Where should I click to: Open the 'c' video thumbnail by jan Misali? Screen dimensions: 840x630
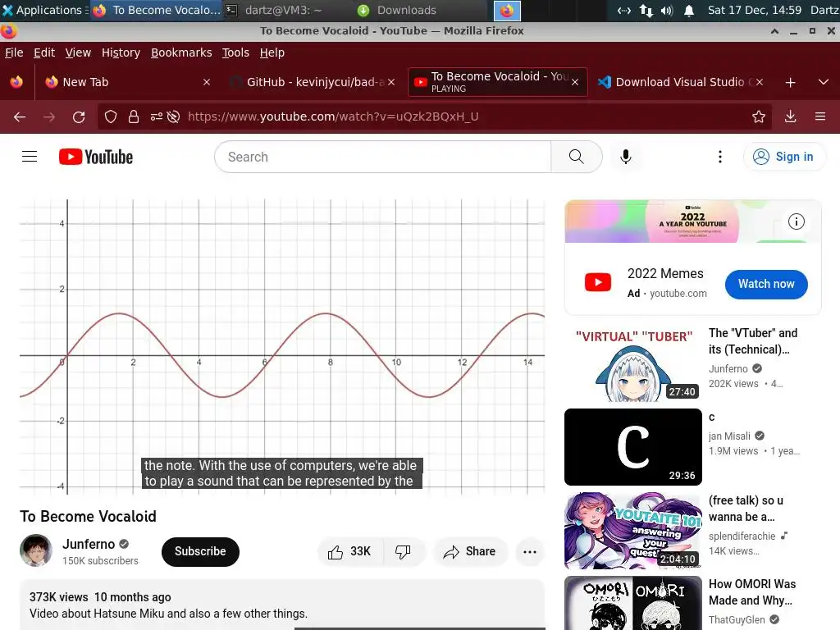pos(632,447)
